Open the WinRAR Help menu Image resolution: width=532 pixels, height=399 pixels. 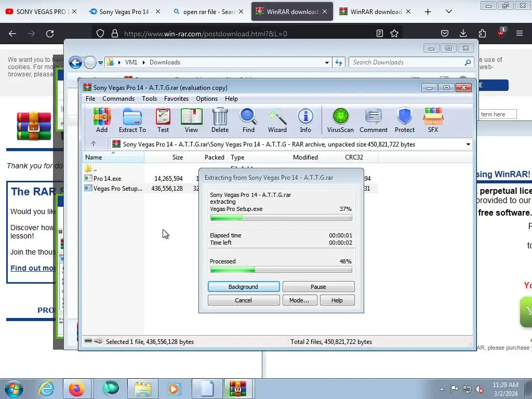[231, 99]
